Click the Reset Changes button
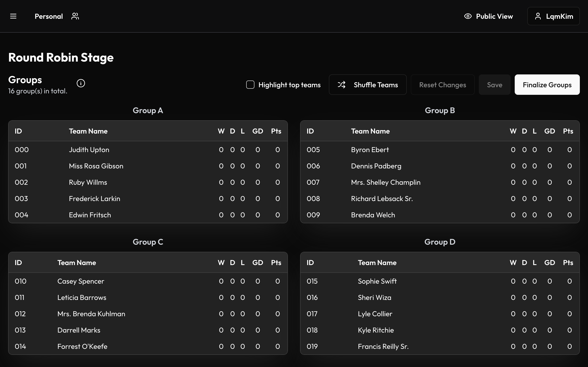Viewport: 588px width, 367px height. click(442, 85)
